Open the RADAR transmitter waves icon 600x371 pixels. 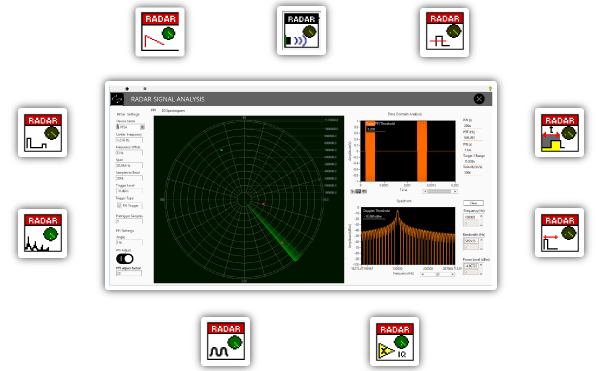click(x=302, y=31)
